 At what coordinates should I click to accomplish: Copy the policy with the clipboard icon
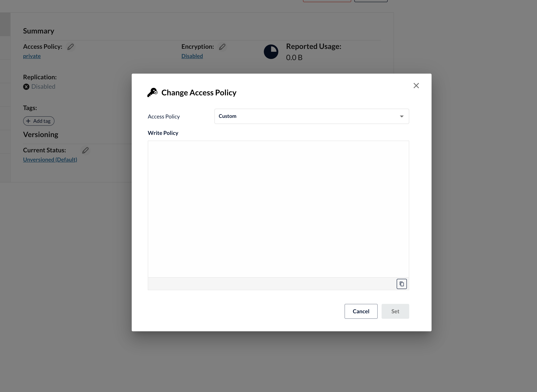pyautogui.click(x=401, y=284)
